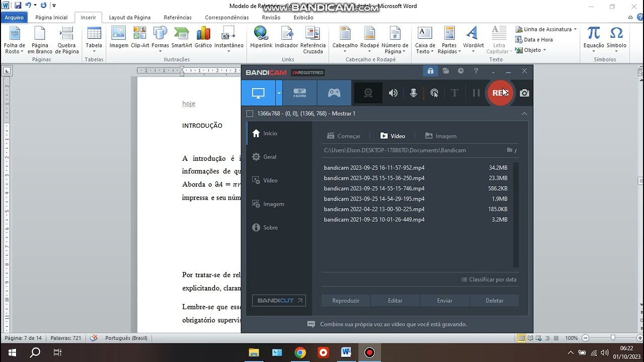Viewport: 644px width, 362px height.
Task: Click the Clip-Art icon
Action: 140,38
